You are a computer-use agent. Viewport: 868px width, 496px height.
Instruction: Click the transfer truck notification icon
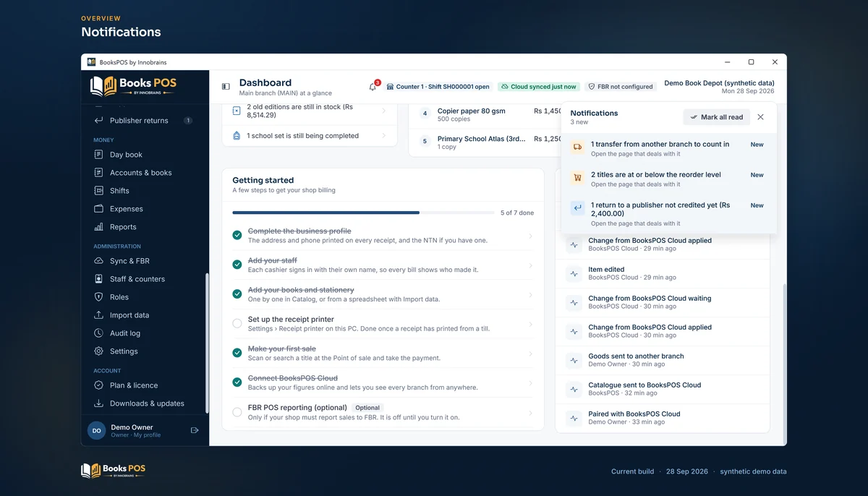pyautogui.click(x=577, y=147)
